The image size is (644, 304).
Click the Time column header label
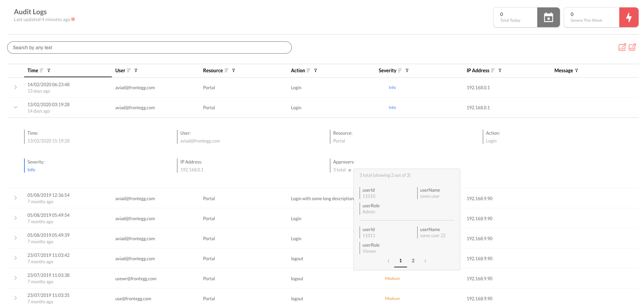click(x=33, y=71)
